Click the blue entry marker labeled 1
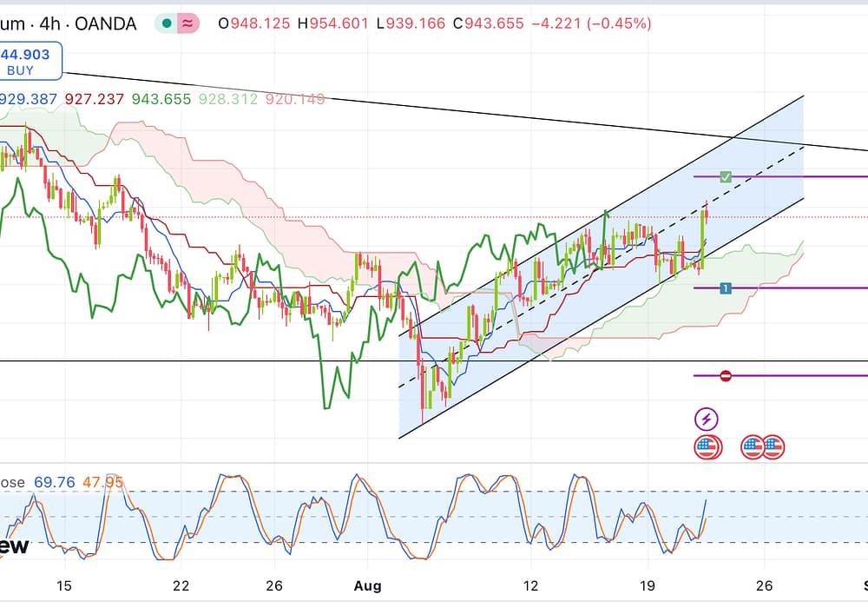Screen dimensions: 868x608 pyautogui.click(x=726, y=288)
